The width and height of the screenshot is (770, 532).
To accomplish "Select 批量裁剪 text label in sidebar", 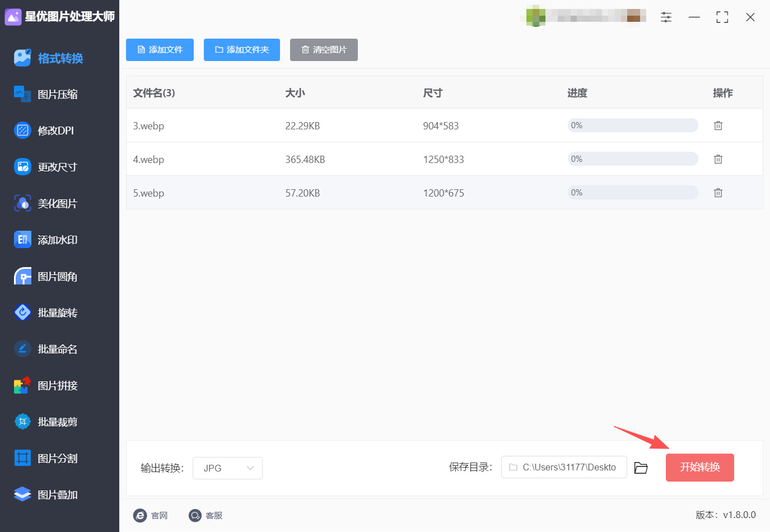I will (x=58, y=422).
